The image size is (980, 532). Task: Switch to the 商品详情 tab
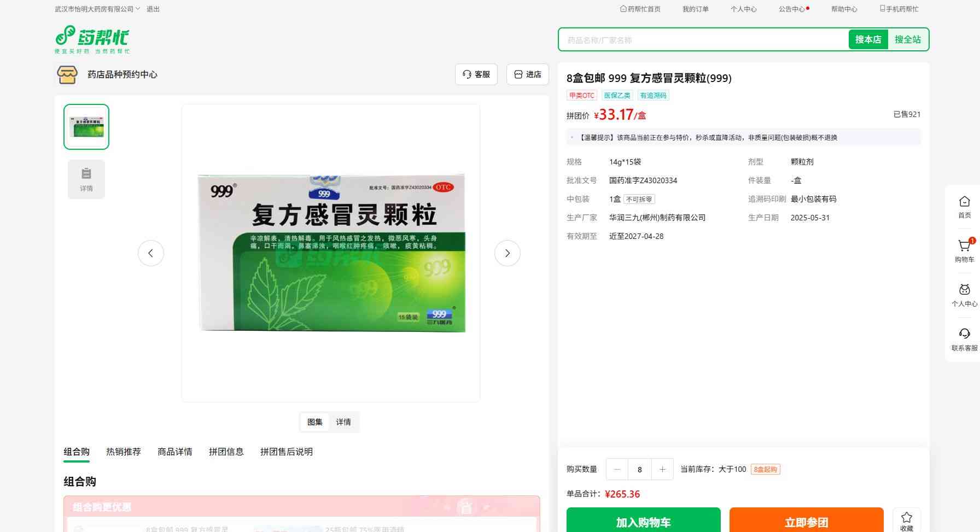tap(174, 452)
